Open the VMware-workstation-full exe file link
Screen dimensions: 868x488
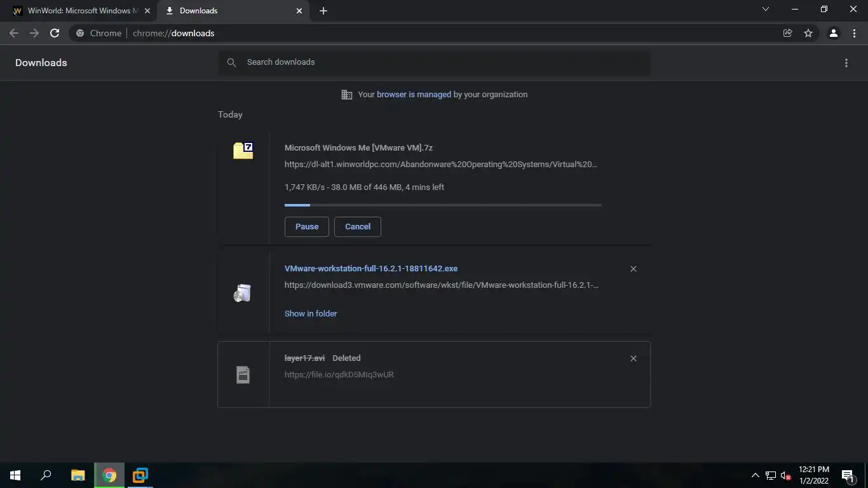click(x=371, y=269)
